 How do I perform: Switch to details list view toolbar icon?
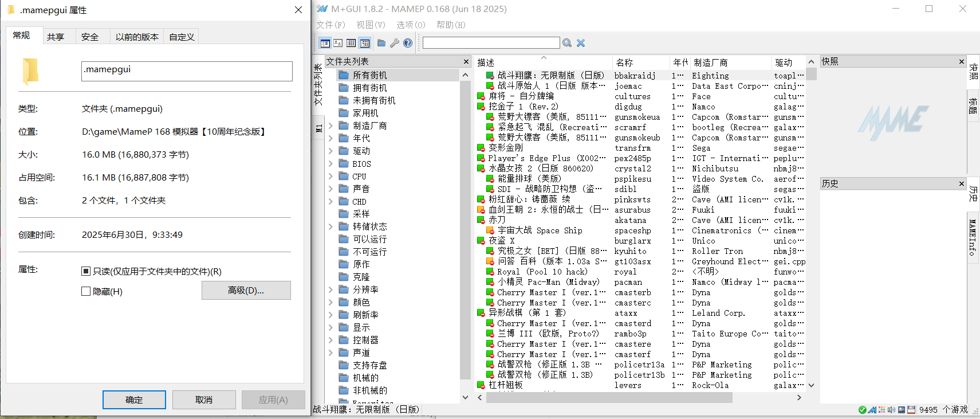tap(351, 43)
